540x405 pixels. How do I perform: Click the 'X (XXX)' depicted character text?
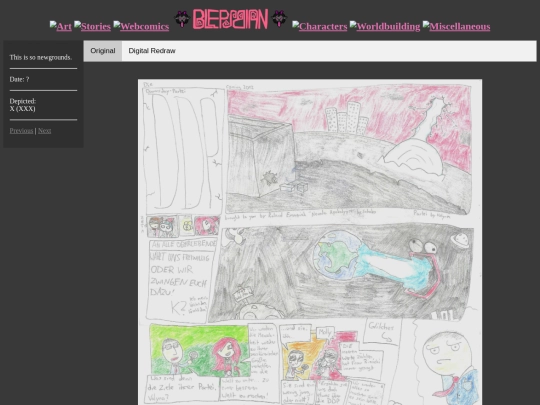click(22, 109)
